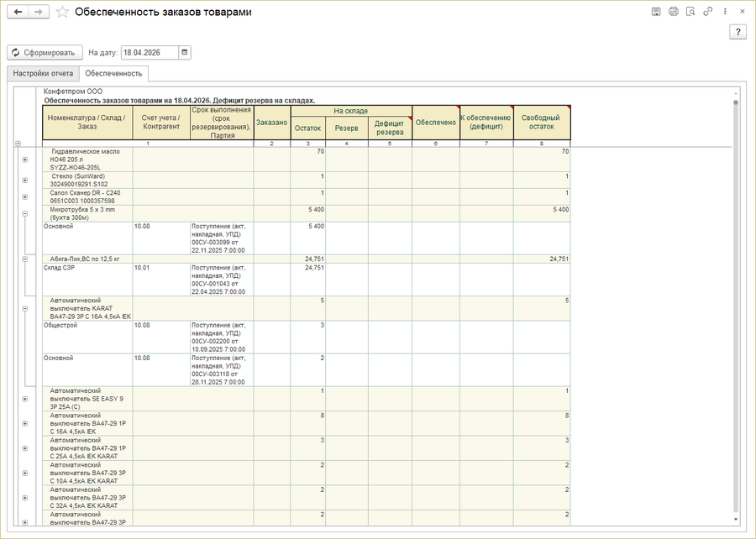Print the report using the printer icon
Image resolution: width=756 pixels, height=539 pixels.
(x=673, y=12)
